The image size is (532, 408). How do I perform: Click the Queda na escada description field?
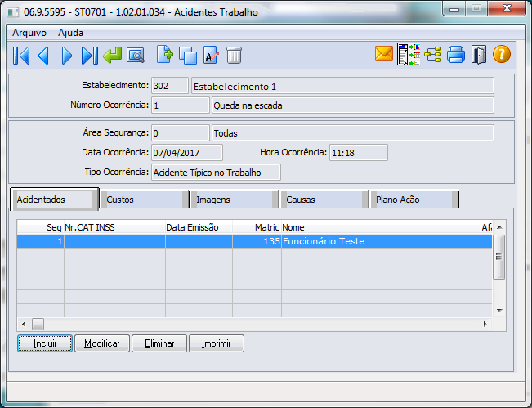coord(352,105)
